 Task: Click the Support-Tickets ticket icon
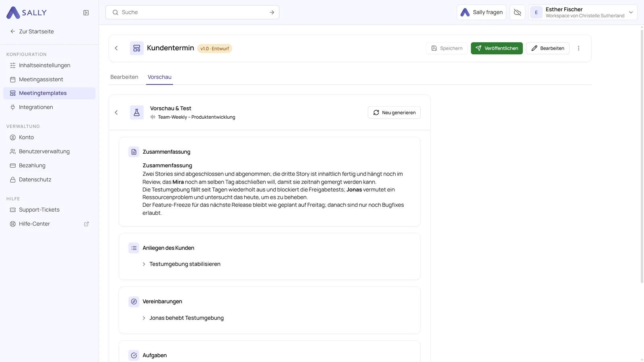(x=13, y=210)
